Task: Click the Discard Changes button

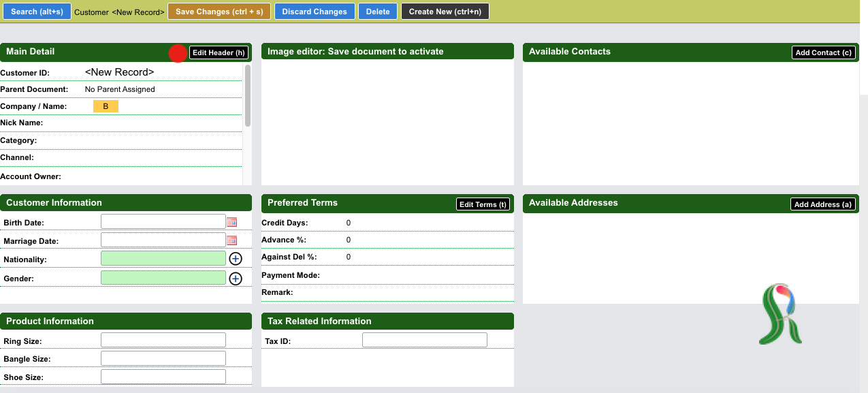Action: 315,12
